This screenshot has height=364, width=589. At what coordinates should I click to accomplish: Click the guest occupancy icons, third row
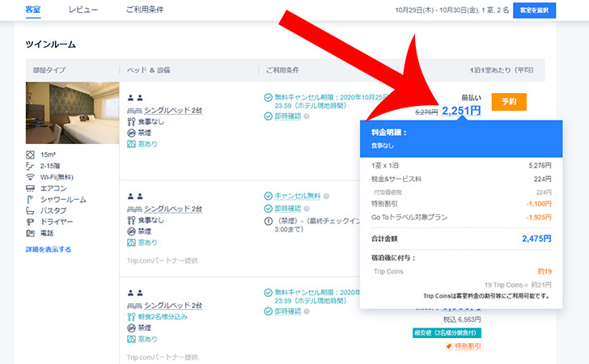[135, 293]
